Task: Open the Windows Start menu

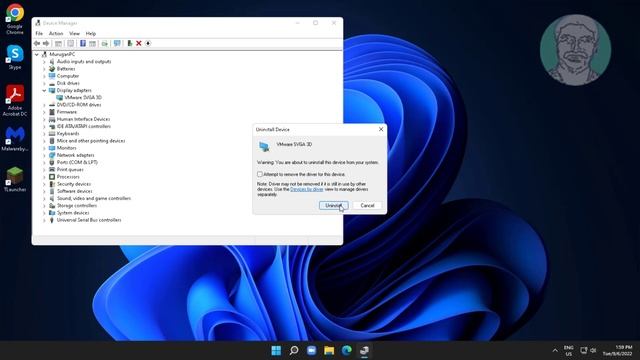Action: [276, 350]
